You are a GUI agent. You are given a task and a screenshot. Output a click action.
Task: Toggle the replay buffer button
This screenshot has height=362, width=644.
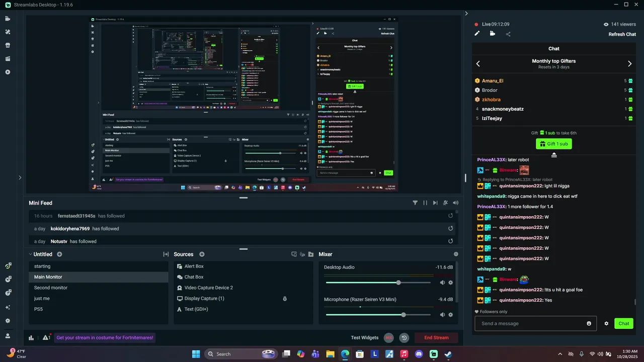(x=404, y=338)
